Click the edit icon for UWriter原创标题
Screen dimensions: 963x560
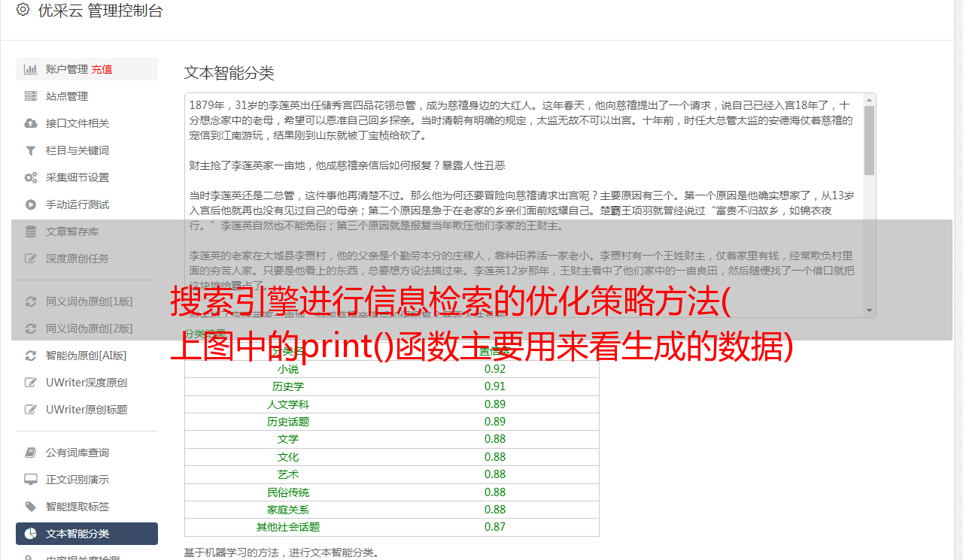[31, 410]
